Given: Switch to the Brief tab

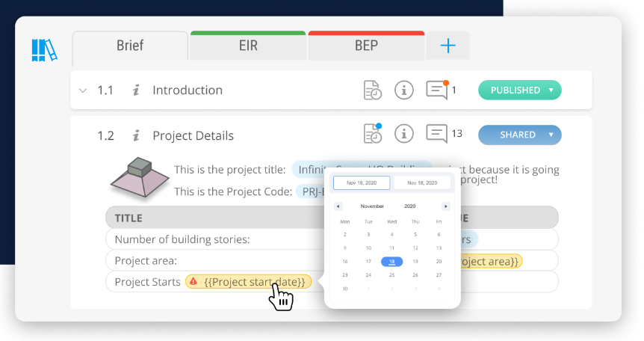Looking at the screenshot, I should click(x=130, y=46).
